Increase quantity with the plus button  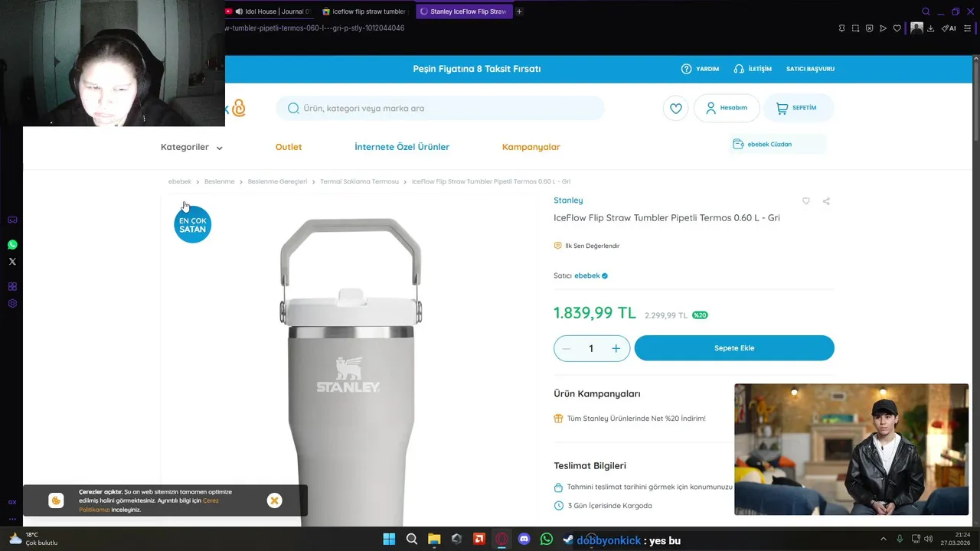coord(616,349)
